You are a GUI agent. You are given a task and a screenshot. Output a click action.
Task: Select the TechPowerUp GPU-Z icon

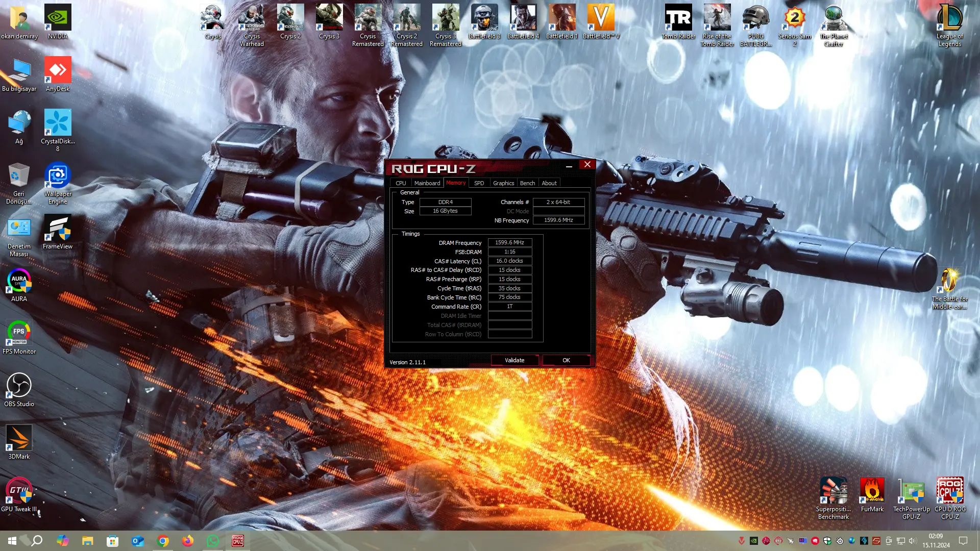[911, 499]
